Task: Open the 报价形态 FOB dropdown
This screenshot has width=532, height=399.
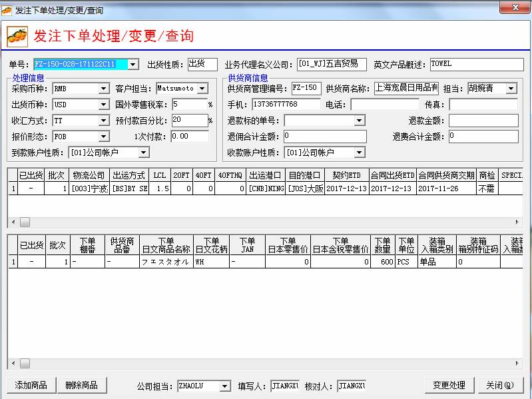Action: (x=103, y=137)
